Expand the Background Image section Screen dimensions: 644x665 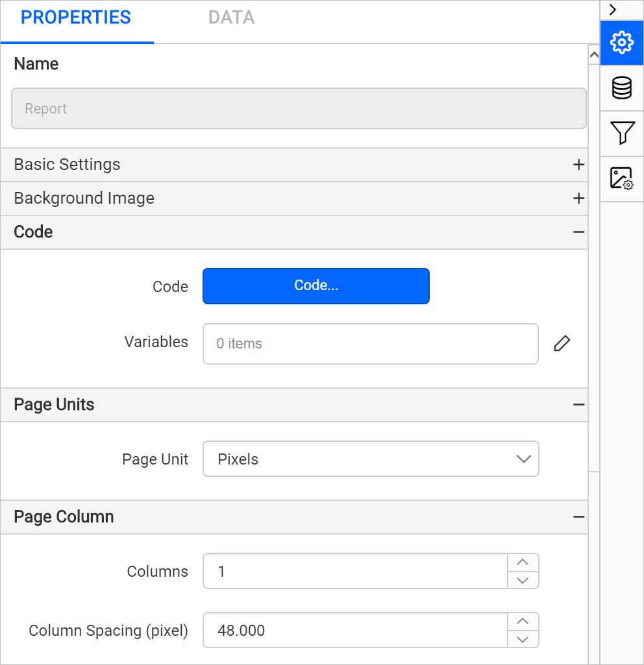pos(578,198)
